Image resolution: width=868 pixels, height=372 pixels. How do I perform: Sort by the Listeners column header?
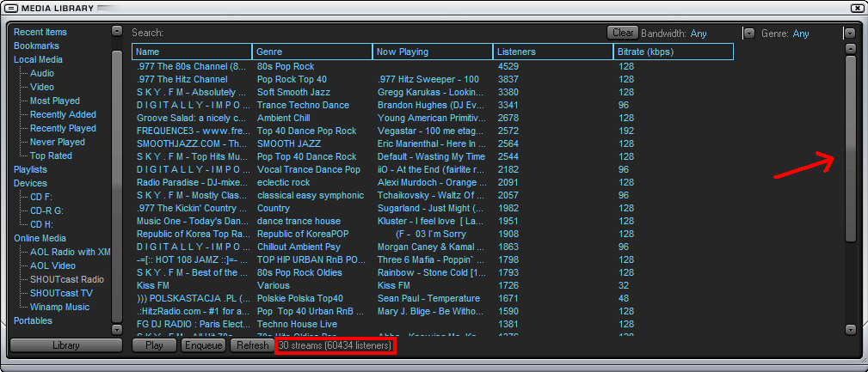pyautogui.click(x=553, y=52)
